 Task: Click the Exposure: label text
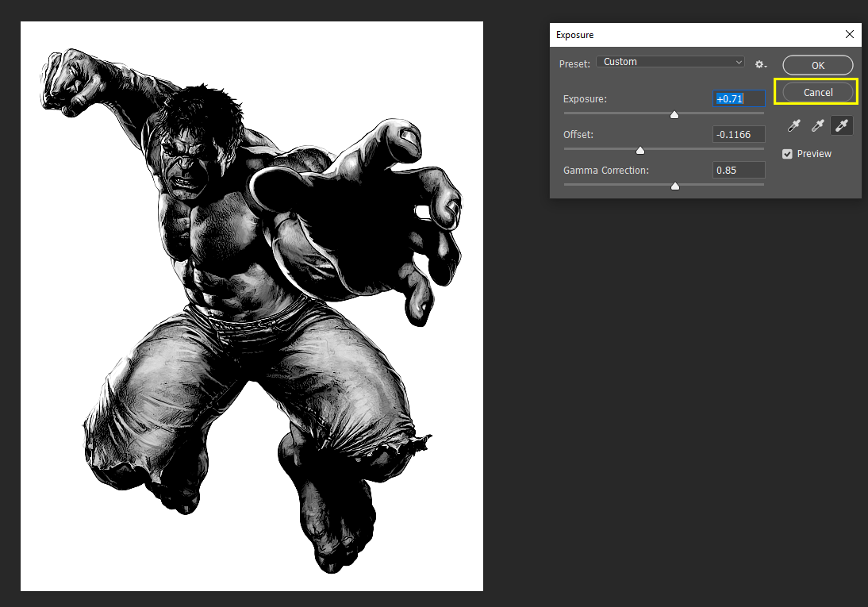[x=585, y=99]
